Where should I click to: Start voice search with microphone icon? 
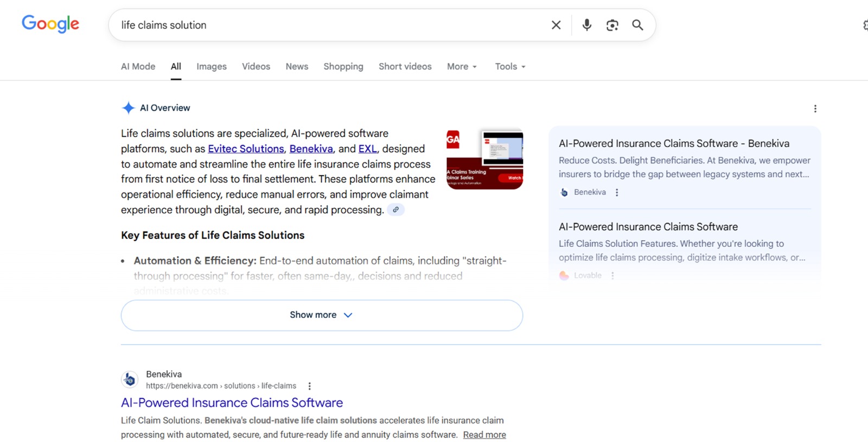tap(586, 25)
